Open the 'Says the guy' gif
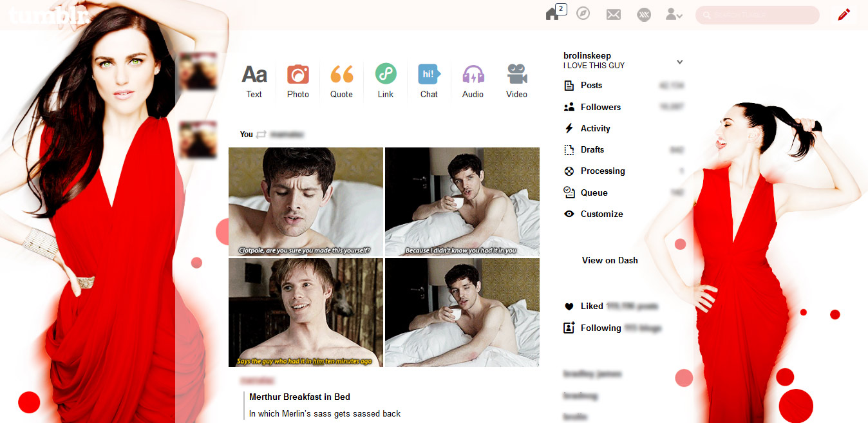The height and width of the screenshot is (423, 868). pyautogui.click(x=306, y=313)
